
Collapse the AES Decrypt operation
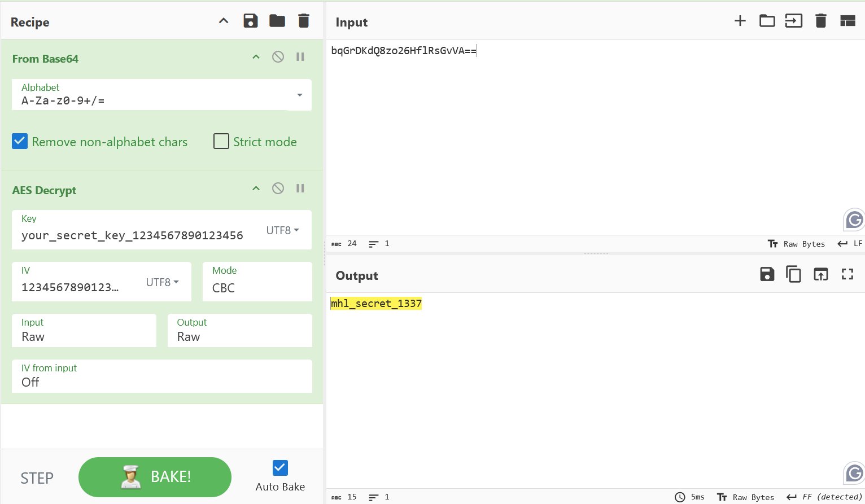[x=256, y=189]
